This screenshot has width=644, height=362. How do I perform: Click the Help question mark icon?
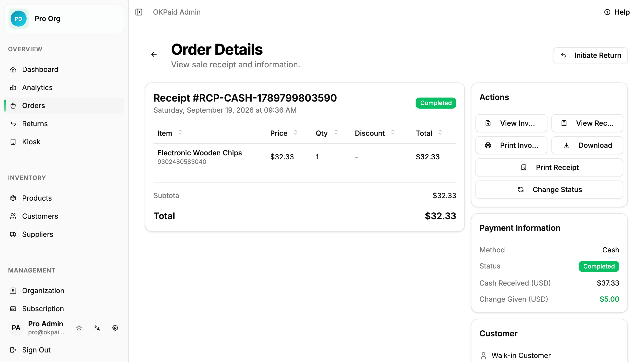click(607, 12)
